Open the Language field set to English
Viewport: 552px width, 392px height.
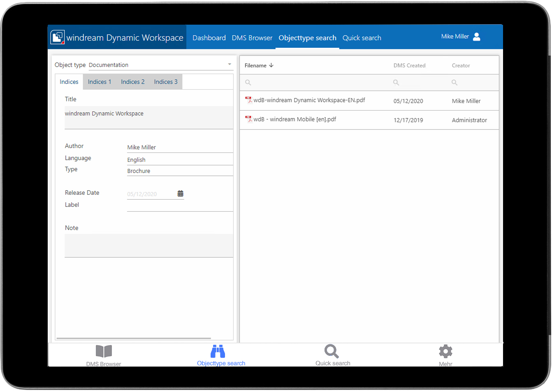coord(180,159)
